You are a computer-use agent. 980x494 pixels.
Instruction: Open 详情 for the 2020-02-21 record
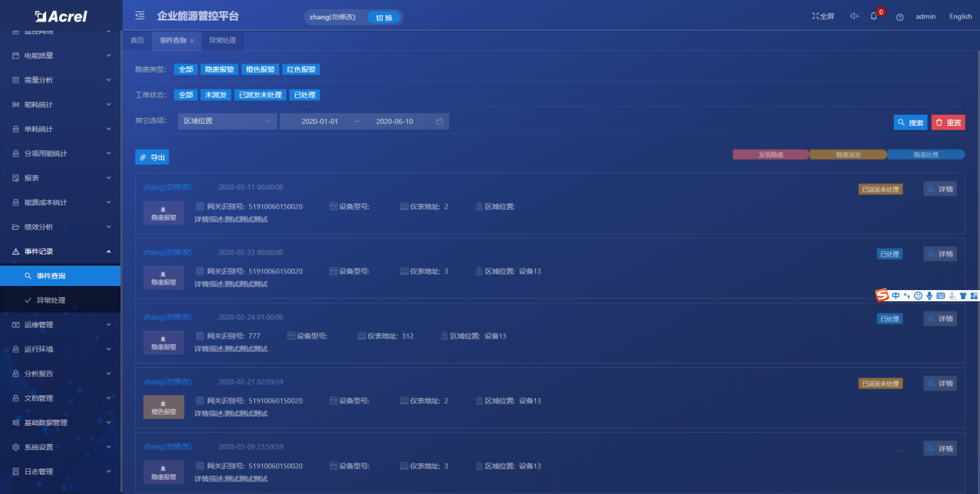point(940,383)
